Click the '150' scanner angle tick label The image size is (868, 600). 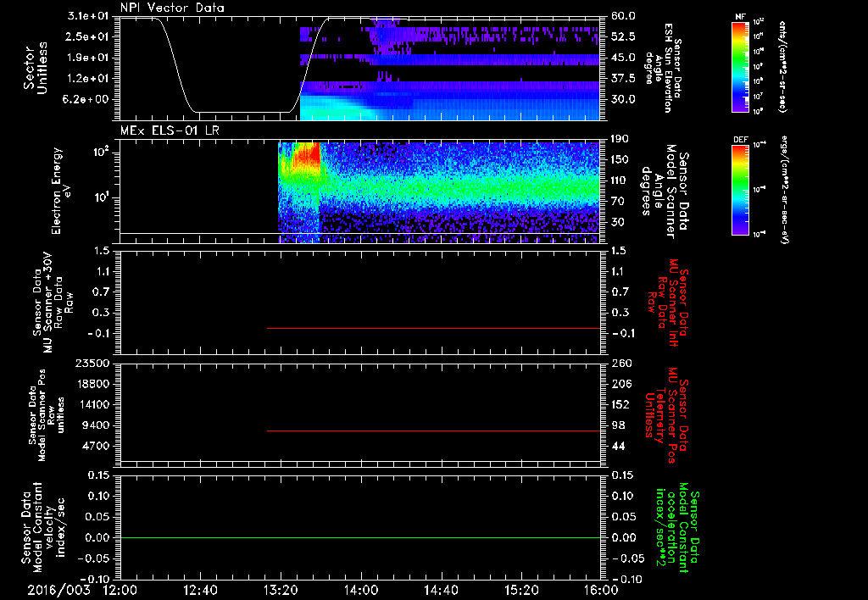pyautogui.click(x=620, y=159)
